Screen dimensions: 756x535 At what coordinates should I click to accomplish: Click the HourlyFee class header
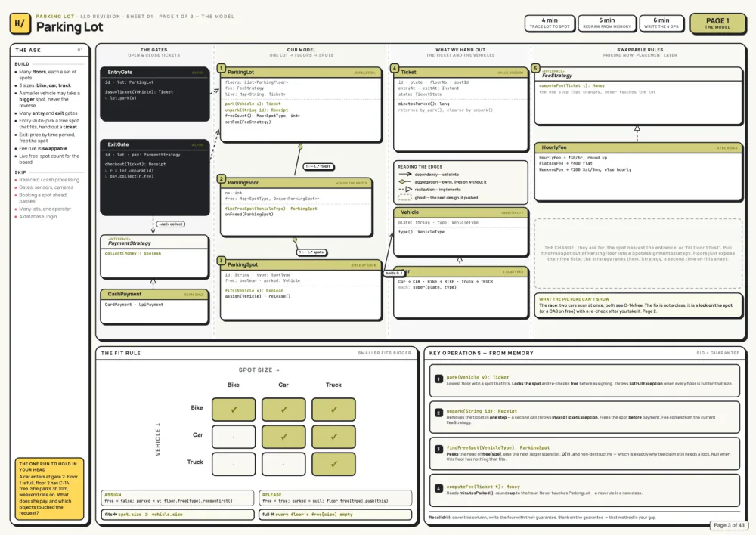[x=638, y=147]
